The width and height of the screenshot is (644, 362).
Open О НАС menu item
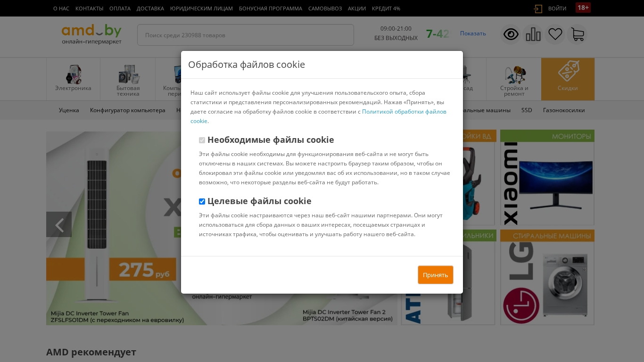(61, 8)
